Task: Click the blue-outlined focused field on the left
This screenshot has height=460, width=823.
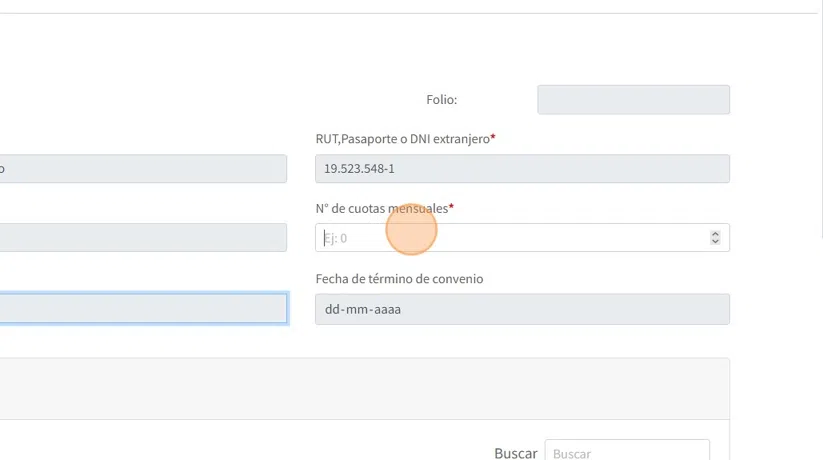Action: click(143, 308)
